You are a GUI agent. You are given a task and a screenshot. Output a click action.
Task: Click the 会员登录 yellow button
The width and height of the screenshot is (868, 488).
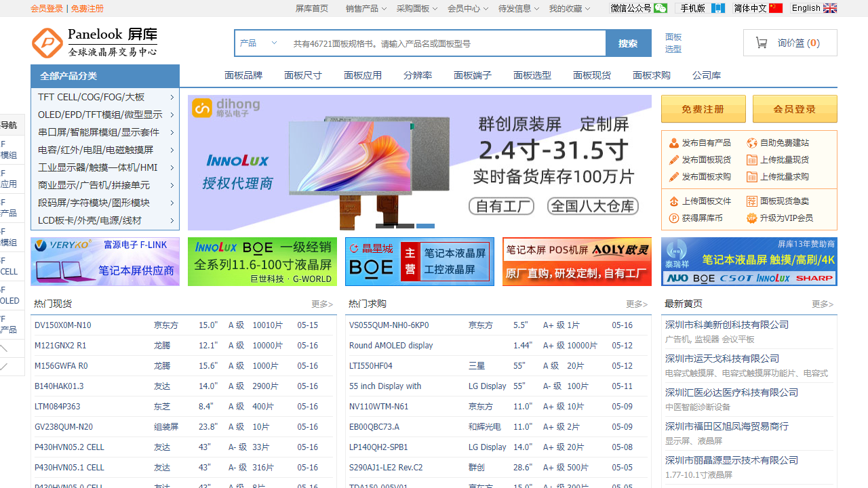(x=795, y=109)
